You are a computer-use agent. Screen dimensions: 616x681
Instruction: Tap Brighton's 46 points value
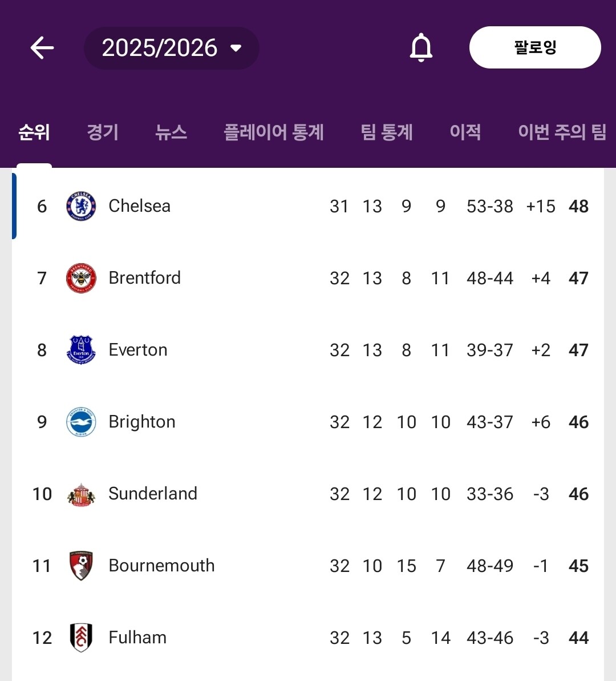(x=578, y=422)
